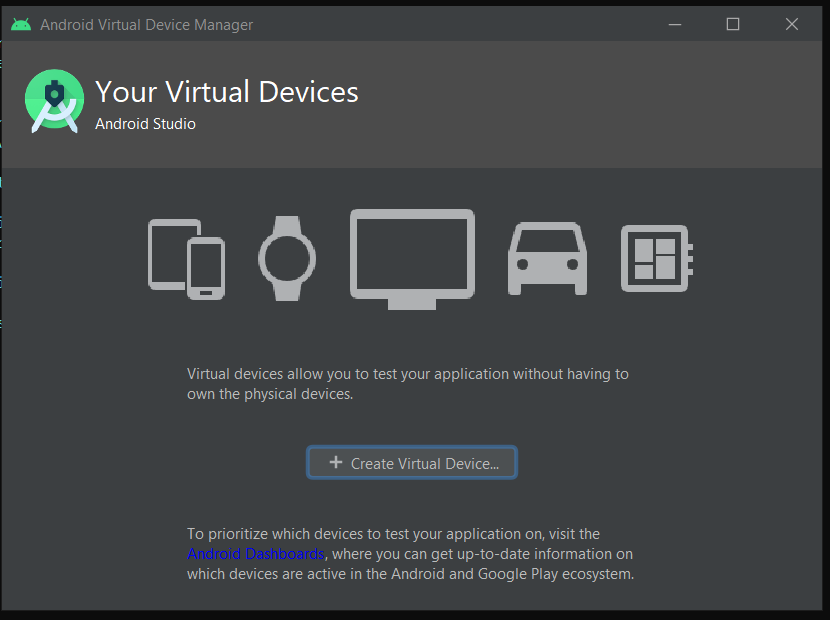Click the Android TV screen icon
Screen dimensions: 830x620
point(412,259)
